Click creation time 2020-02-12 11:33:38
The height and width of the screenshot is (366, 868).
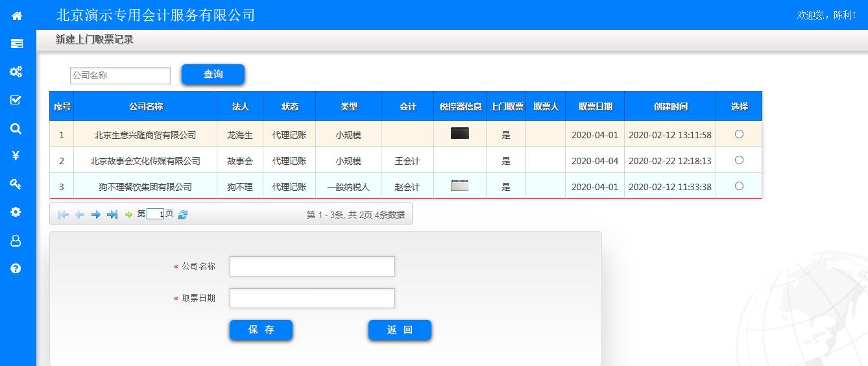pyautogui.click(x=670, y=187)
